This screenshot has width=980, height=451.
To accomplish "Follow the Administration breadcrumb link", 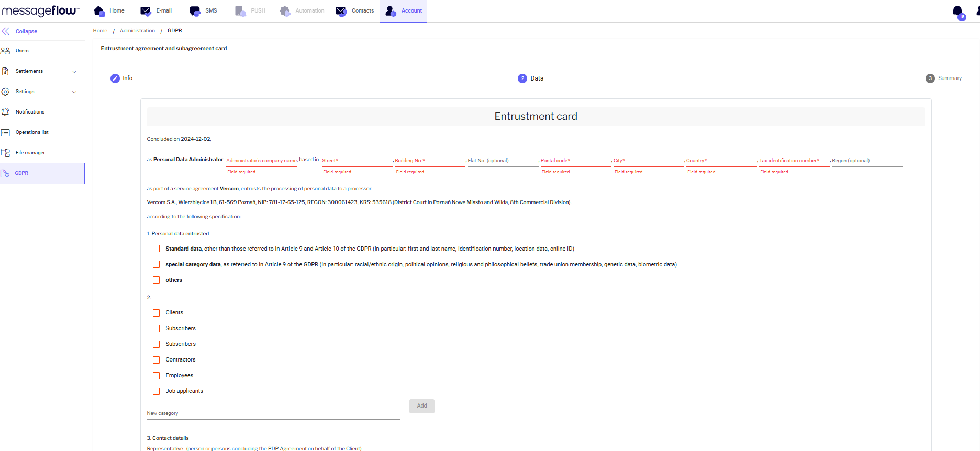I will (137, 31).
